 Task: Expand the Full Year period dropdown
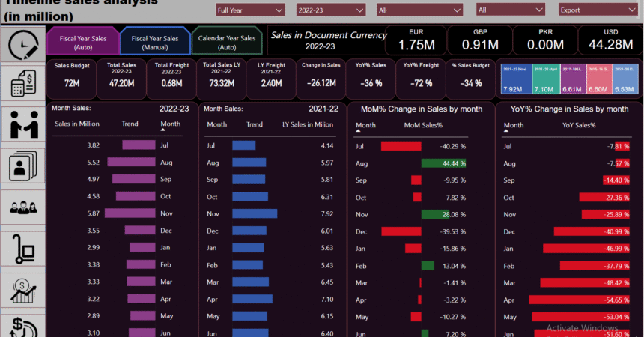pos(249,10)
